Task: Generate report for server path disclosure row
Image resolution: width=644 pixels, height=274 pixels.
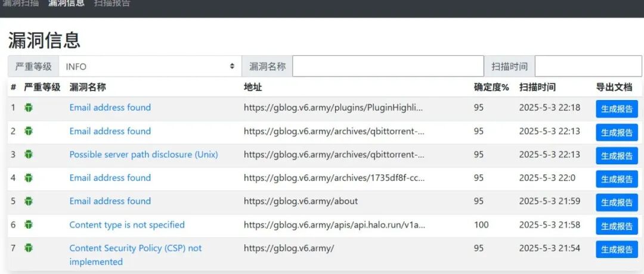Action: click(x=617, y=155)
